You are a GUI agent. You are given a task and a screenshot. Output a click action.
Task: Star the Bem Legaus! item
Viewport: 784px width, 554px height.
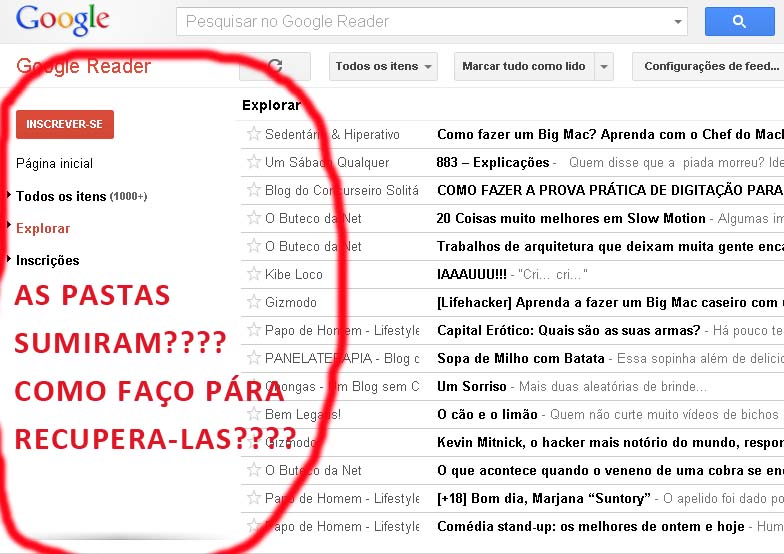pyautogui.click(x=254, y=414)
